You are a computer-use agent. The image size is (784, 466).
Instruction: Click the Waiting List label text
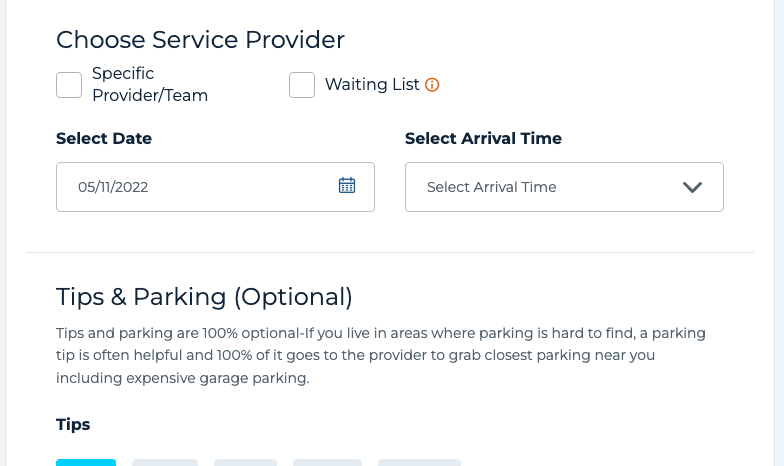pyautogui.click(x=372, y=85)
